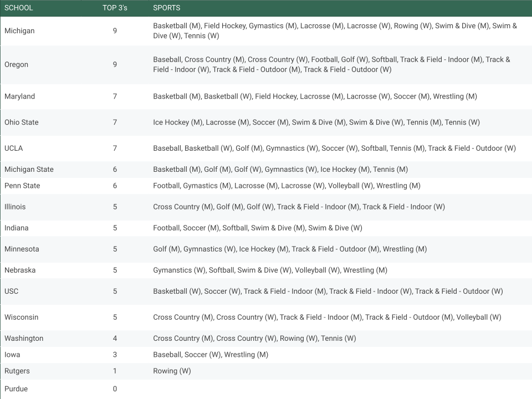Image resolution: width=532 pixels, height=399 pixels.
Task: Select the Washington school name
Action: (24, 338)
